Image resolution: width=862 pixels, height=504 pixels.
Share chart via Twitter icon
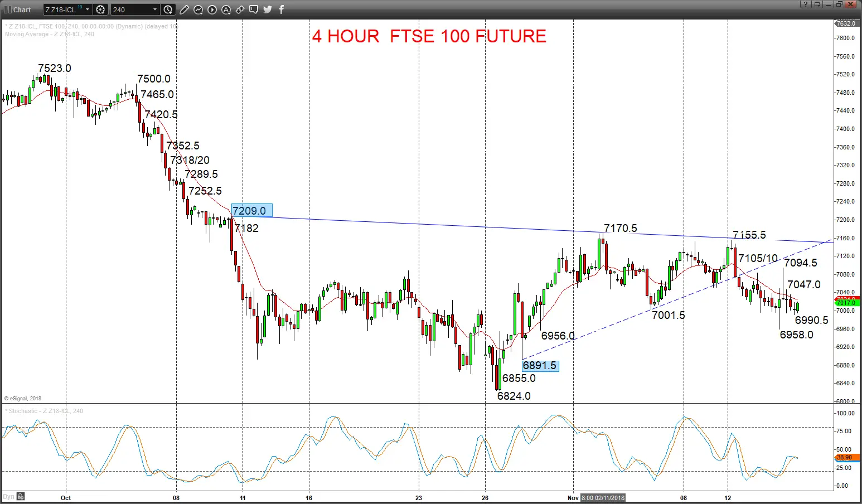tap(268, 9)
